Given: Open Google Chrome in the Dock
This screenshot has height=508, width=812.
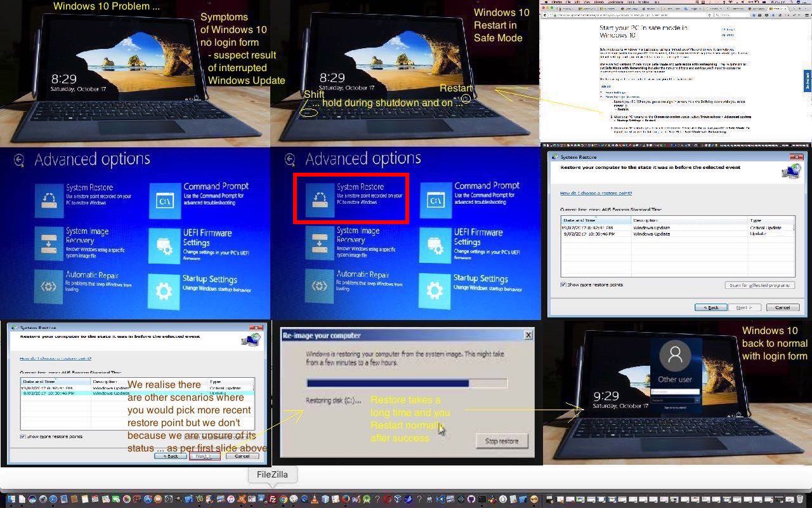Looking at the screenshot, I should click(x=284, y=499).
